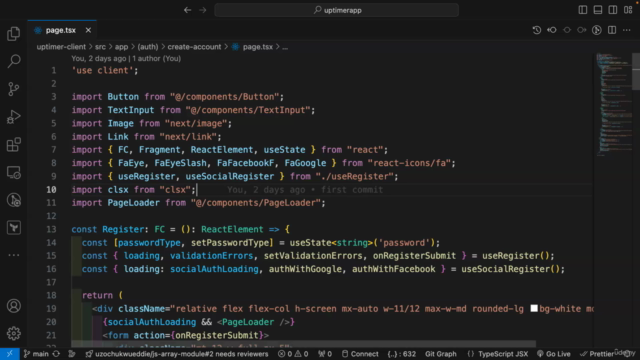Click the PageLoader import path string
640x360 pixels.
point(256,203)
